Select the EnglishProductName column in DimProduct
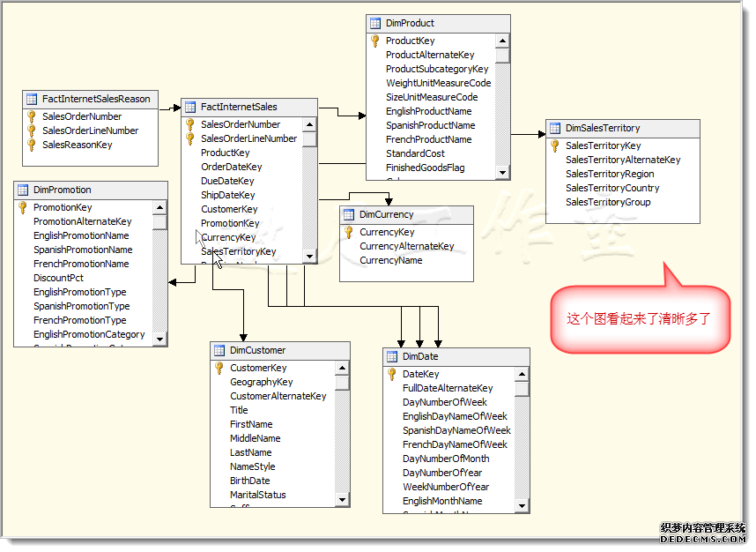 [428, 111]
